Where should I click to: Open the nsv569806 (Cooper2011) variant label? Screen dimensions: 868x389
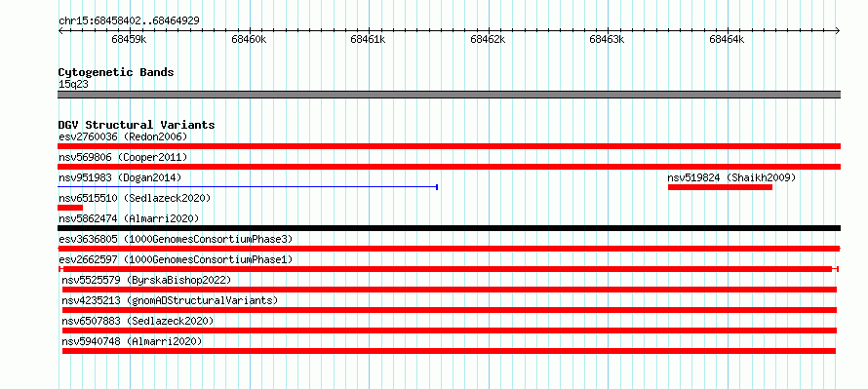tap(123, 157)
